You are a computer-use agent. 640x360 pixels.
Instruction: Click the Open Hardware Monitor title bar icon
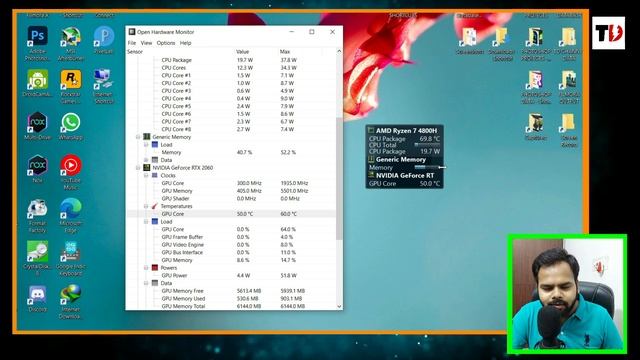[x=132, y=32]
